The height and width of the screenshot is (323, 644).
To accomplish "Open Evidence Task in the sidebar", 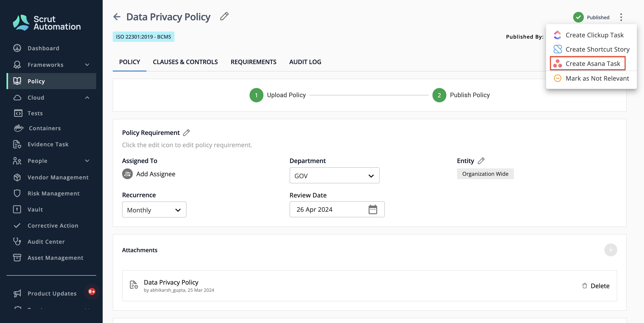I will pyautogui.click(x=48, y=144).
